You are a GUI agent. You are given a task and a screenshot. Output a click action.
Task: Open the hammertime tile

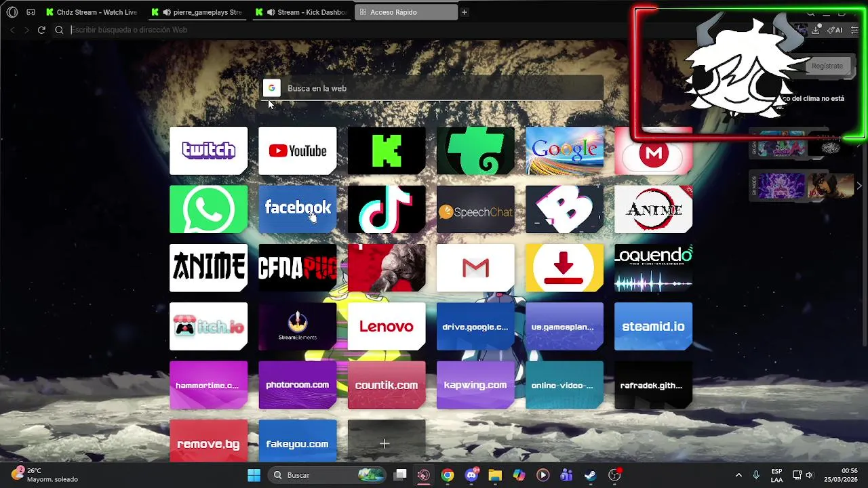pos(208,385)
